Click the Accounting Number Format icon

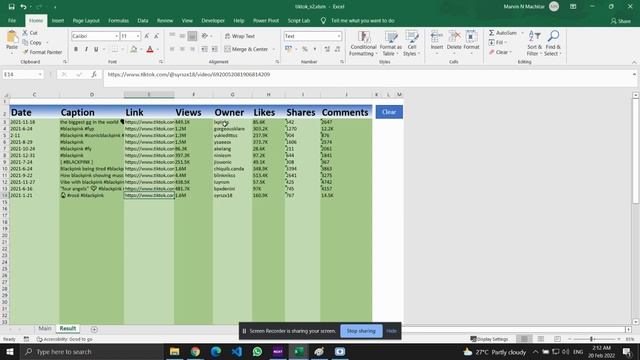pos(289,49)
